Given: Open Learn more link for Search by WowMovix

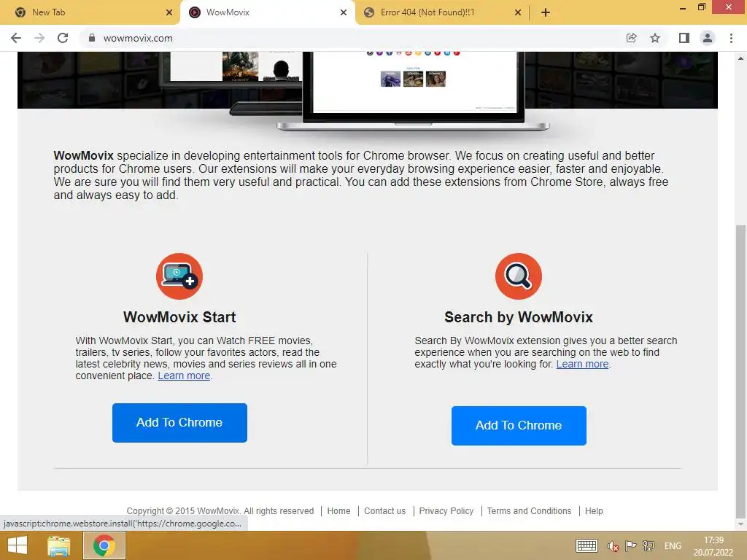Looking at the screenshot, I should click(582, 365).
